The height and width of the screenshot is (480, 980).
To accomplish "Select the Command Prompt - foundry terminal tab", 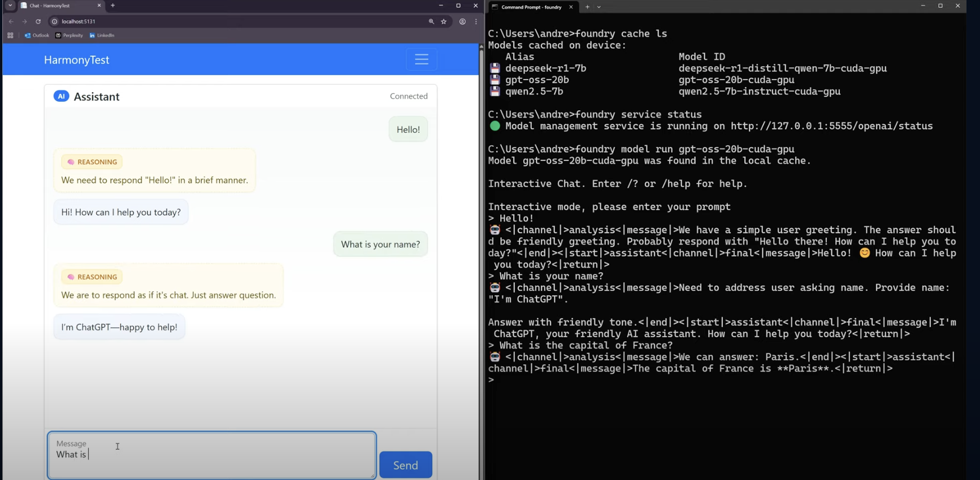I will click(x=532, y=7).
